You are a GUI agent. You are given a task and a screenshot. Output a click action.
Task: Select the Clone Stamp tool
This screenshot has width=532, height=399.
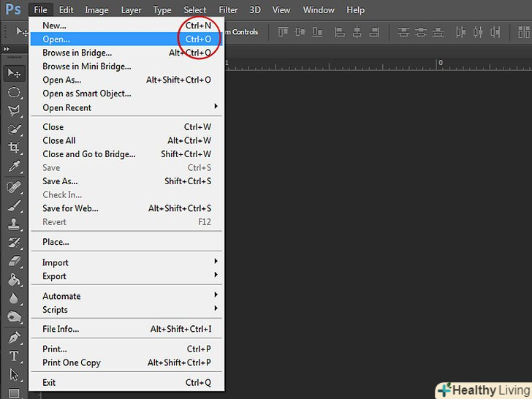click(14, 224)
